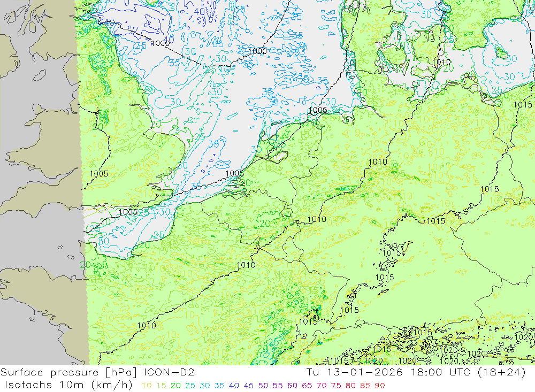Select the green 20 legend value
The image size is (535, 392).
[x=175, y=386]
